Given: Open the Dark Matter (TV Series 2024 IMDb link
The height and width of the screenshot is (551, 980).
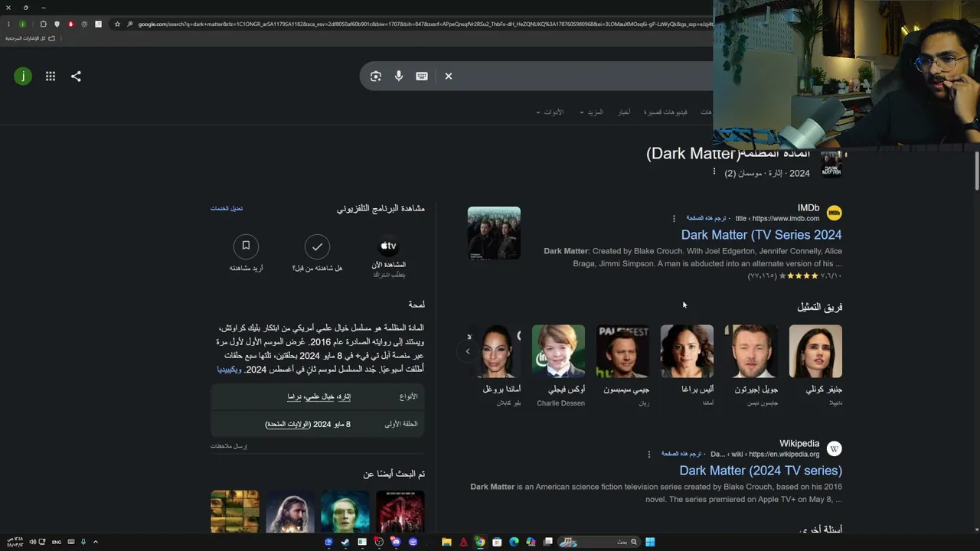Looking at the screenshot, I should (x=761, y=235).
